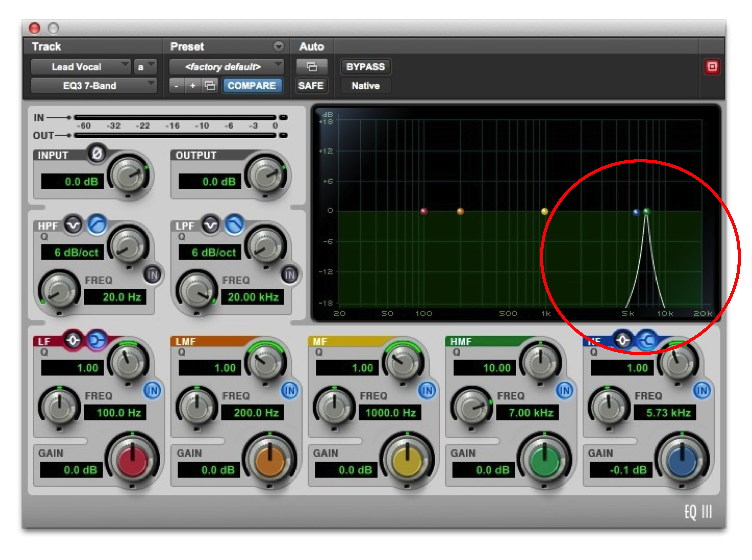Screen dimensions: 752x560
Task: Toggle the LF band IN button
Action: (x=152, y=391)
